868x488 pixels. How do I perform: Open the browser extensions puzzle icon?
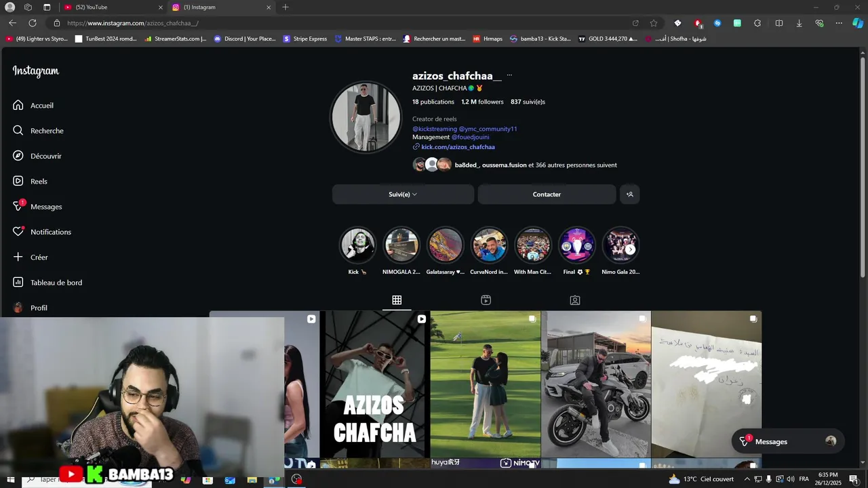[757, 23]
